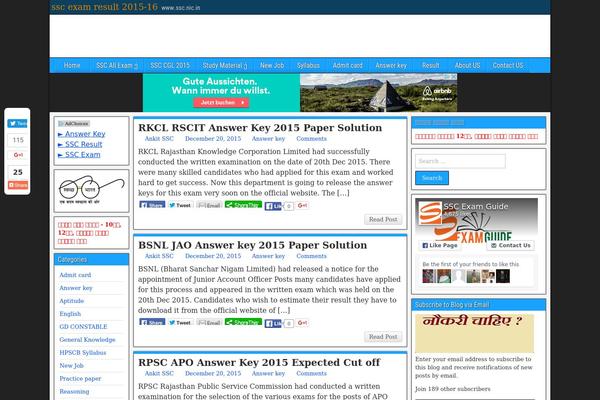Open Answer Key link in ad box
The width and height of the screenshot is (600, 400).
click(82, 134)
